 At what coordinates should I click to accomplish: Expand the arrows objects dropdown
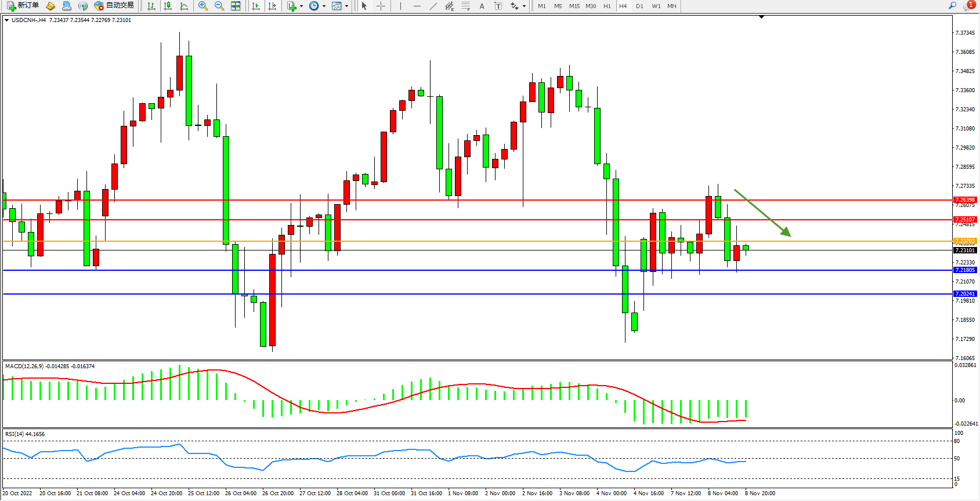524,6
